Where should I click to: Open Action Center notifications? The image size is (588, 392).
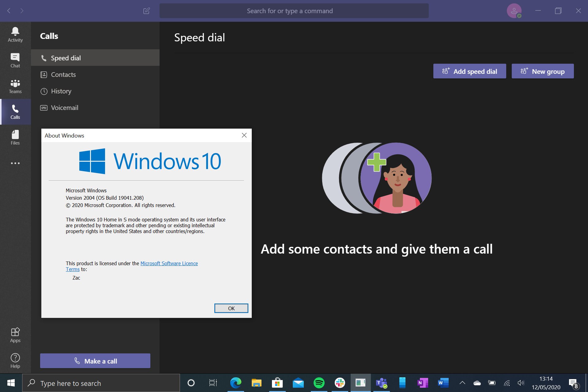click(x=574, y=383)
